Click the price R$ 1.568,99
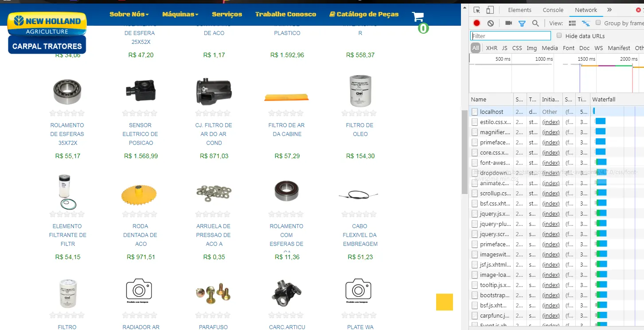The width and height of the screenshot is (644, 330). pyautogui.click(x=141, y=156)
